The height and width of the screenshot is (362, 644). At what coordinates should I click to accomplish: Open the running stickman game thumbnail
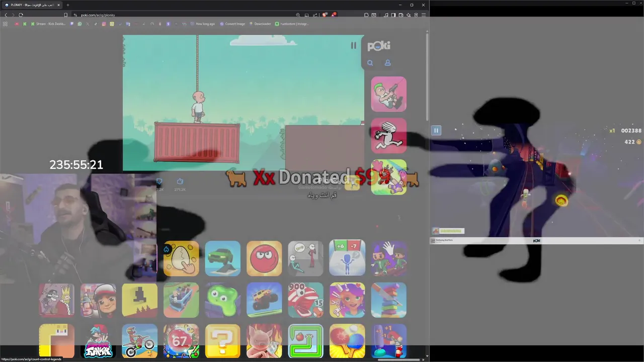pyautogui.click(x=388, y=136)
